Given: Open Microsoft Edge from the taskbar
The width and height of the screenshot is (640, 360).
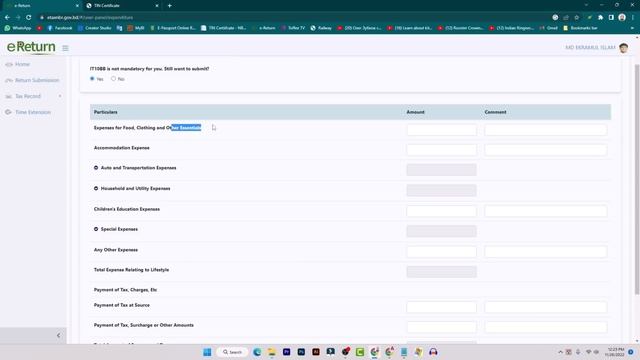Looking at the screenshot, I should [x=257, y=352].
